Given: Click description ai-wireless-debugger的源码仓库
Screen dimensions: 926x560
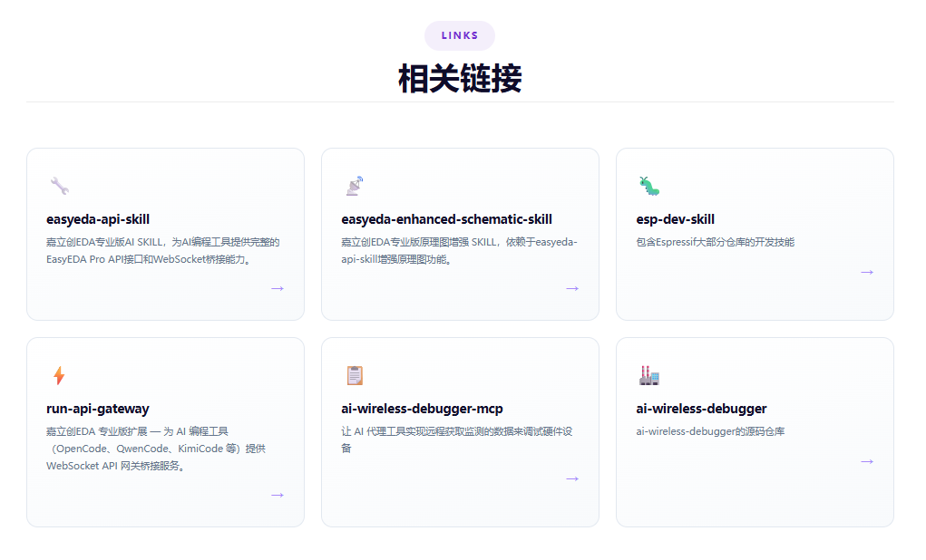Looking at the screenshot, I should point(710,431).
